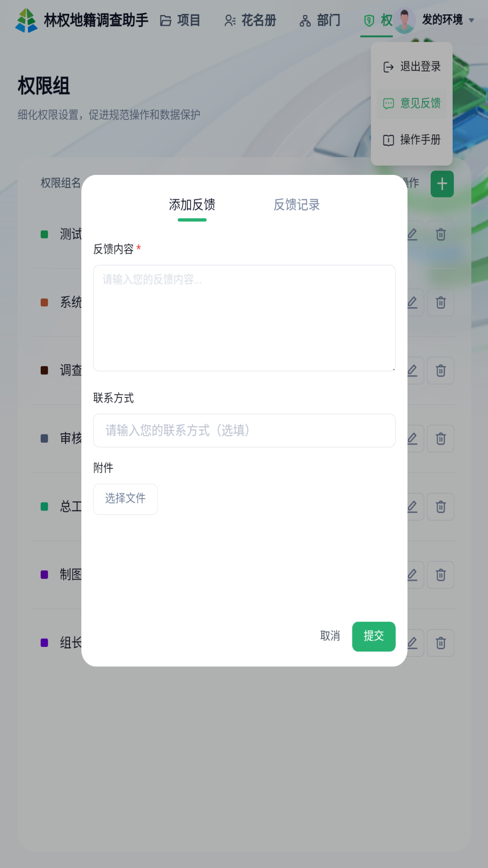Click the tree logo of 林权地籍调查助手

click(x=27, y=20)
